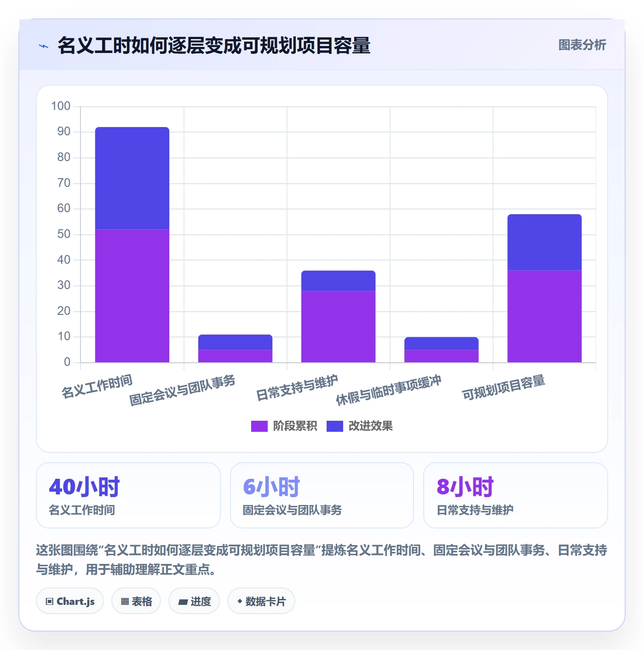
Task: Click the blue segment of 固定会议与团队事务 bar
Action: tap(235, 342)
